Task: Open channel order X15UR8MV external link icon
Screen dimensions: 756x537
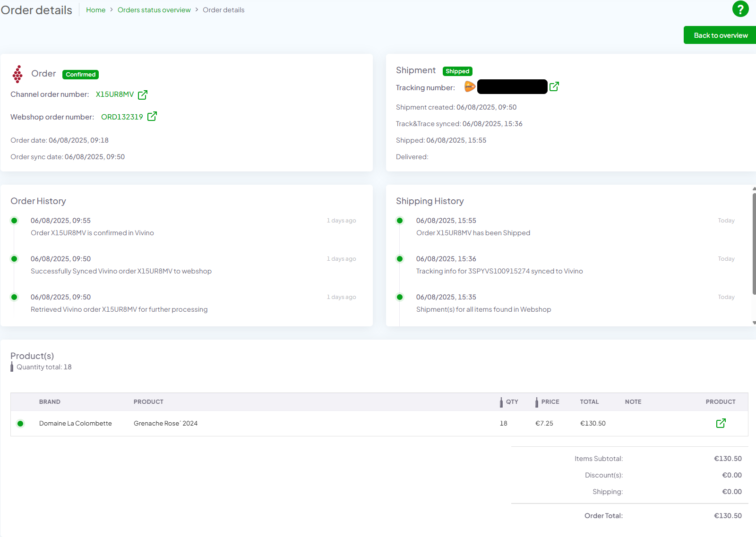Action: click(143, 94)
